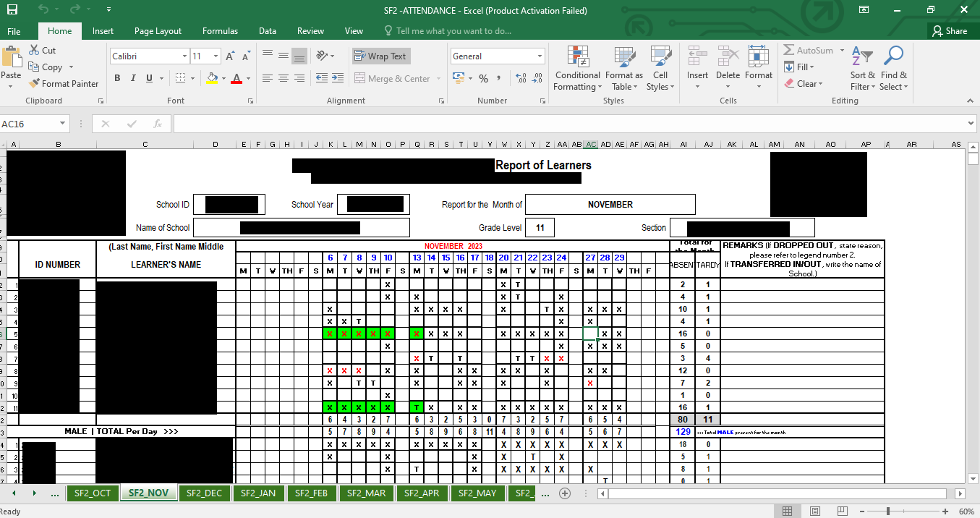
Task: Add a new sheet with plus button
Action: tap(565, 493)
